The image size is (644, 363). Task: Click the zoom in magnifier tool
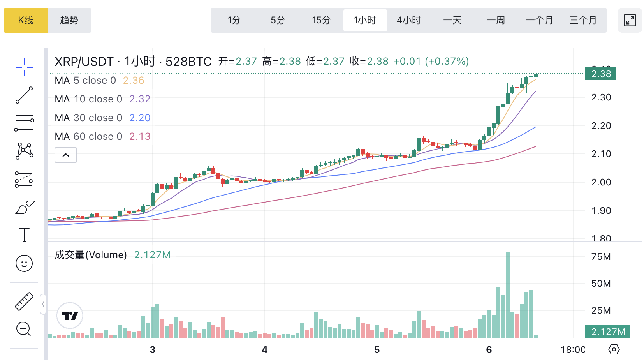click(x=23, y=329)
